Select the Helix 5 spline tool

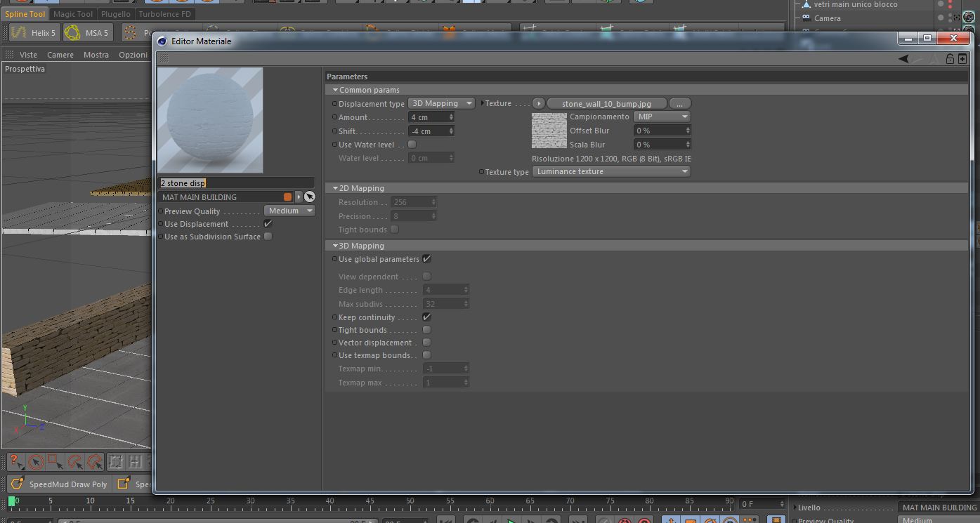tap(34, 32)
